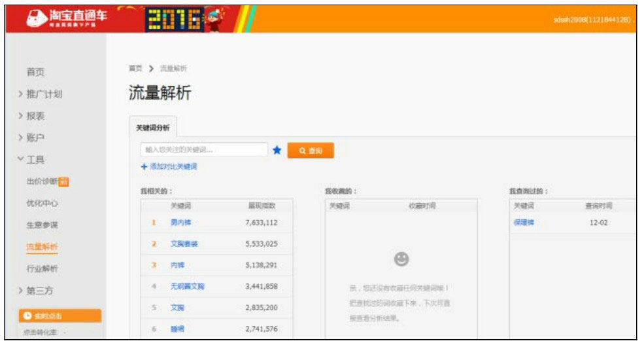Screen dimensions: 644x347
Task: Click the blue star favorite icon
Action: [x=277, y=151]
